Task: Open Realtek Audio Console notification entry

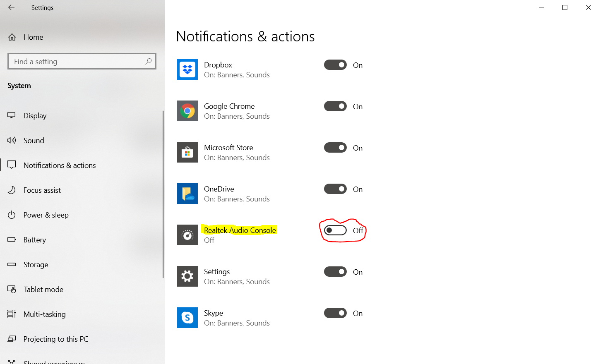Action: [240, 230]
